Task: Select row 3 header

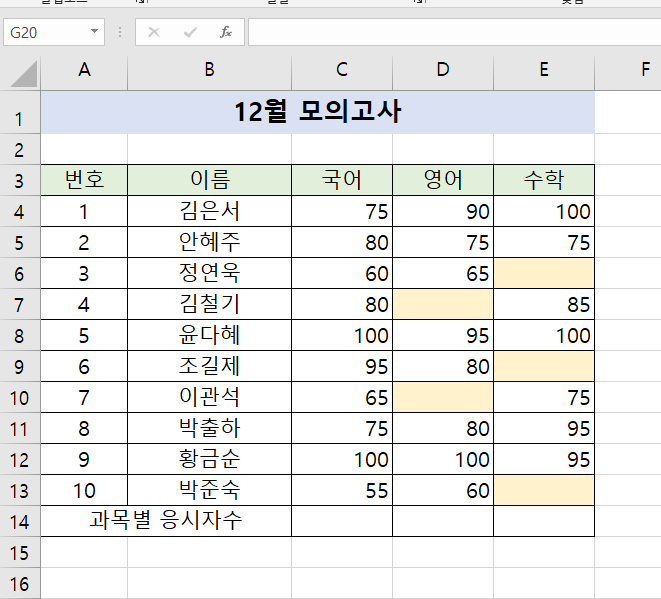Action: pyautogui.click(x=20, y=180)
